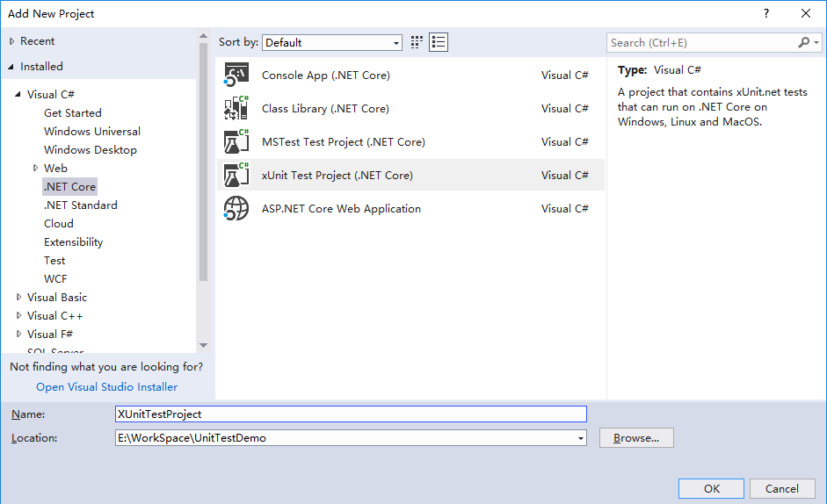Click the tree scrollbar up arrow
Image resolution: width=827 pixels, height=504 pixels.
pos(203,36)
